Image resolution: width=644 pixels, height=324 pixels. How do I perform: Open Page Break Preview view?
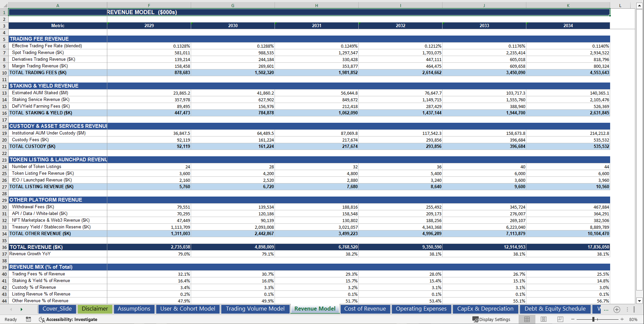tap(560, 319)
